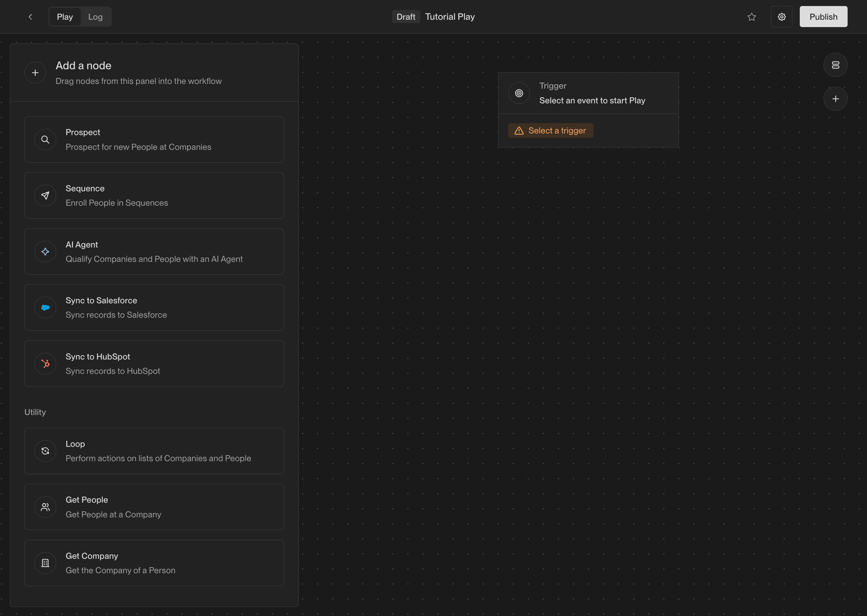The width and height of the screenshot is (867, 616).
Task: Click the AI Agent sparkle icon
Action: [45, 251]
